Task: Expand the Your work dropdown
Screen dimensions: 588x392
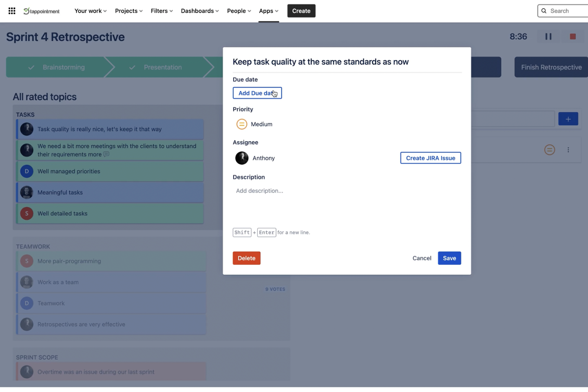Action: click(91, 11)
